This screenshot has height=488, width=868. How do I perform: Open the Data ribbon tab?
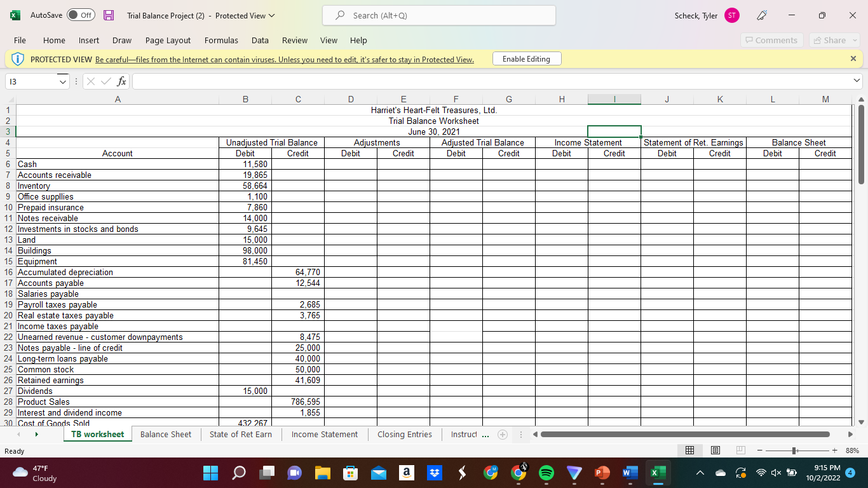[x=260, y=40]
